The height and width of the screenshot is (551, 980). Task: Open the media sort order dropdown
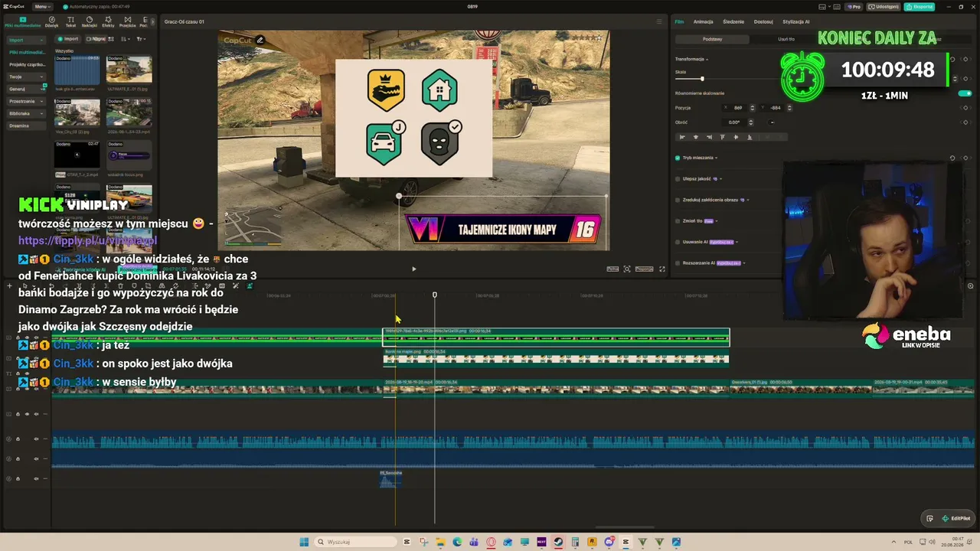click(x=126, y=39)
